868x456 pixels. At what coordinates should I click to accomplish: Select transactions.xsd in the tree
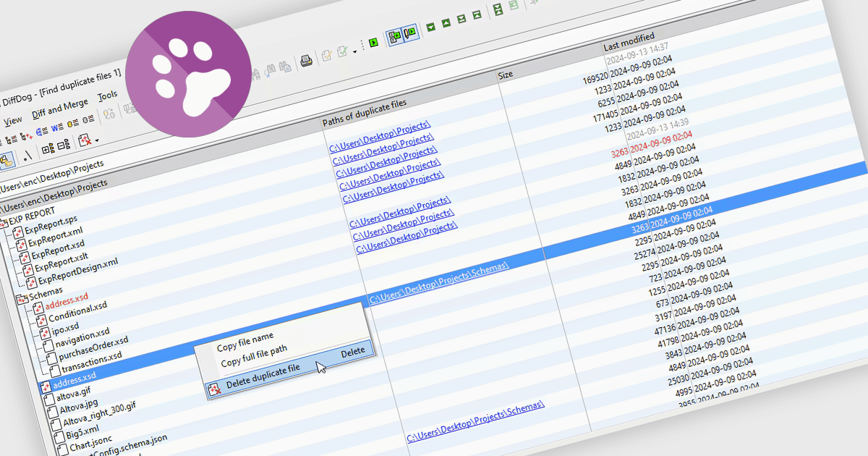[91, 362]
